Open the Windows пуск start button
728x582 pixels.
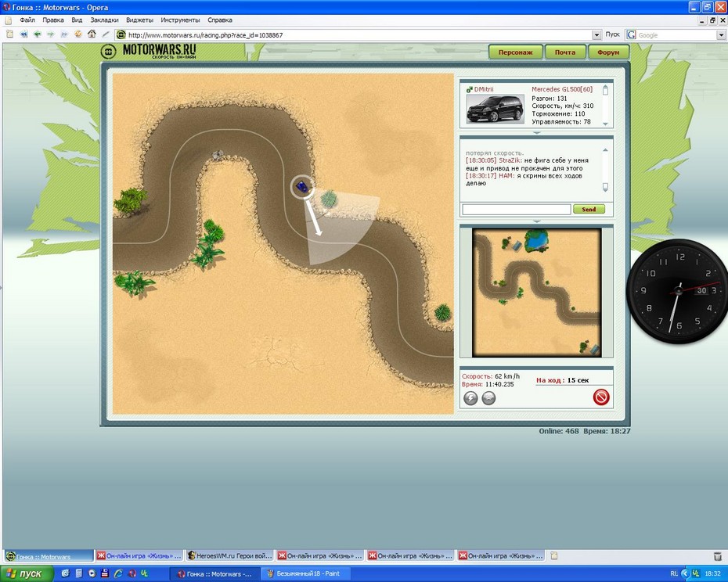27,573
